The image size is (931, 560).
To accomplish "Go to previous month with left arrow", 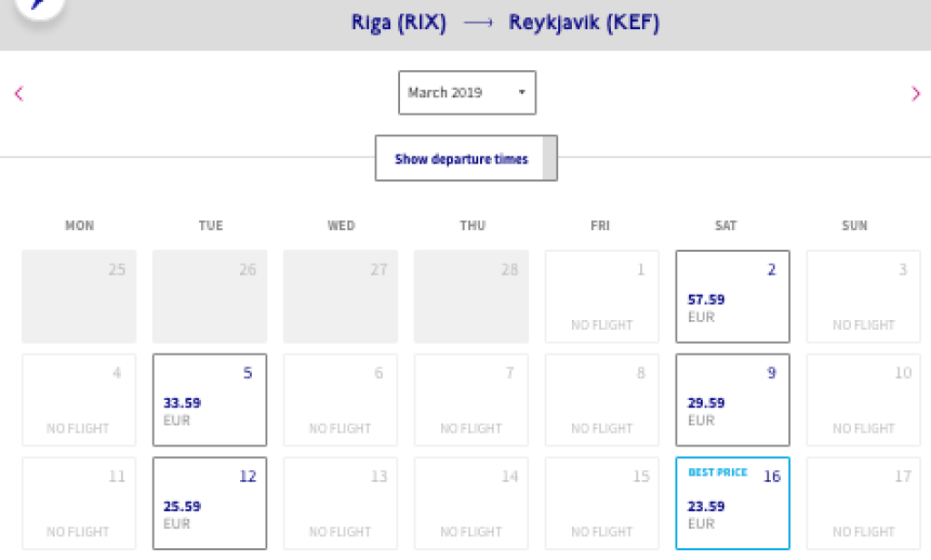I will tap(19, 93).
